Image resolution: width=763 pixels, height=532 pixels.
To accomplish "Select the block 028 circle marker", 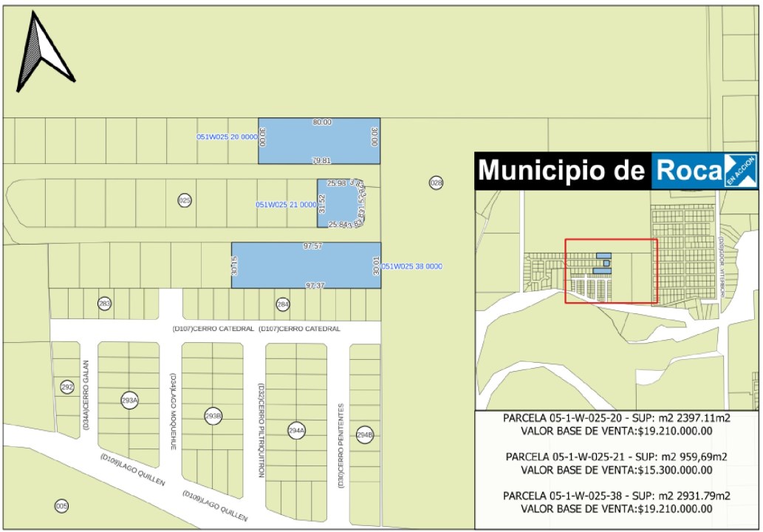I will click(x=436, y=183).
